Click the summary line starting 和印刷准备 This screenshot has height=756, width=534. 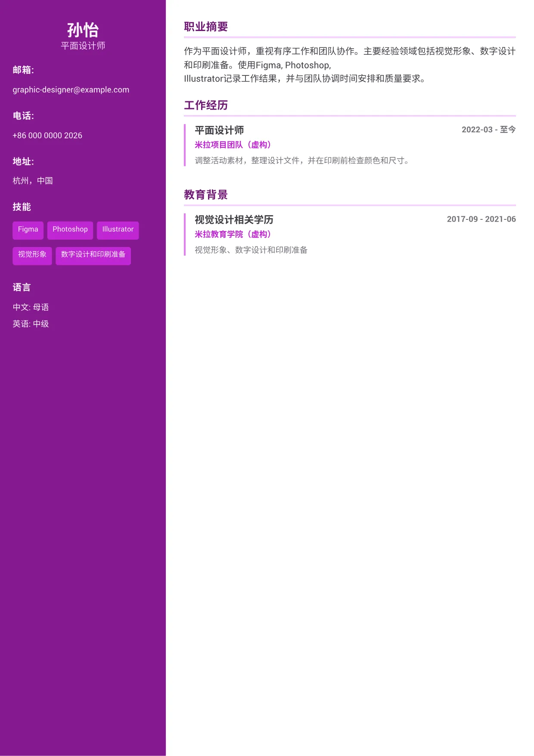pos(258,65)
